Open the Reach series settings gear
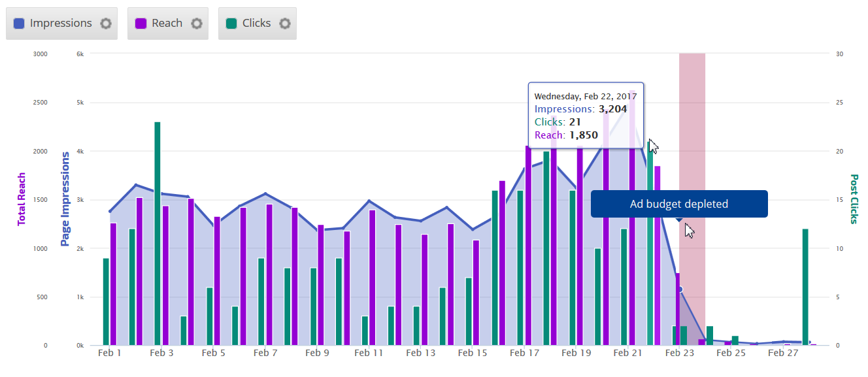868x377 pixels. pos(196,24)
